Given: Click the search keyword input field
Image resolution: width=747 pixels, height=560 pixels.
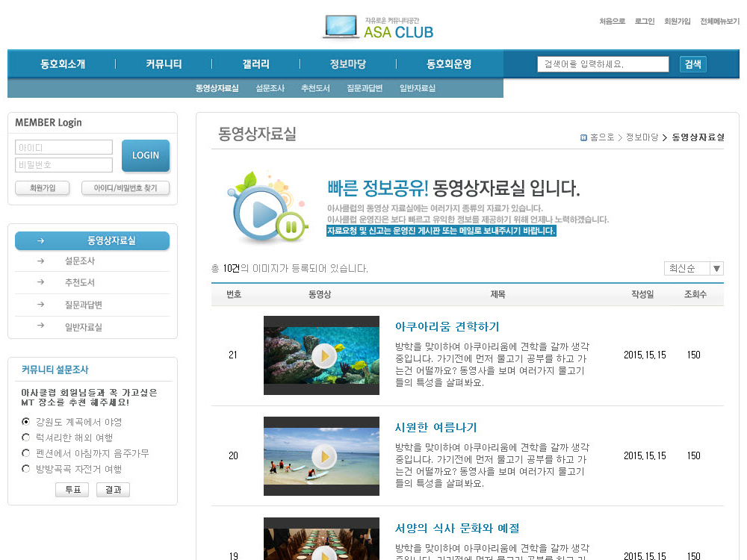Looking at the screenshot, I should click(x=603, y=64).
